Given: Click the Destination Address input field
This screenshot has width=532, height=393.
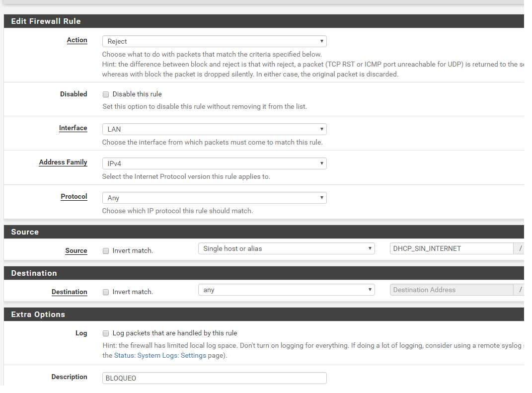Looking at the screenshot, I should 451,290.
